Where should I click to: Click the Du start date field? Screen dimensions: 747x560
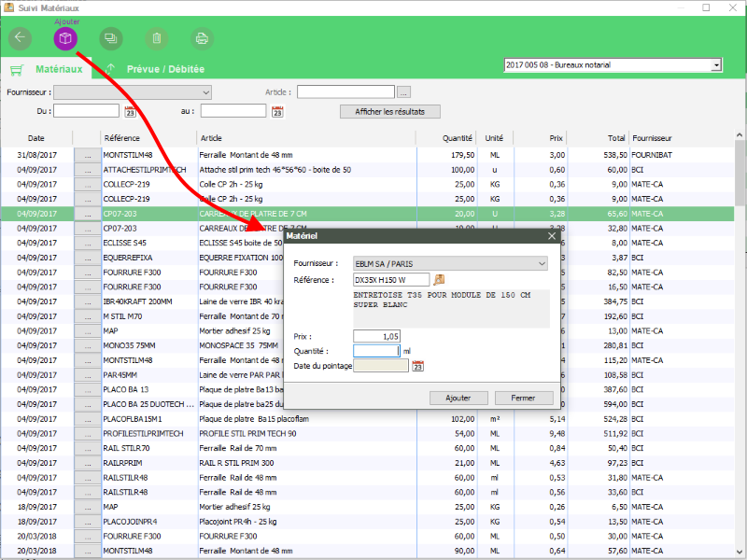(x=86, y=111)
